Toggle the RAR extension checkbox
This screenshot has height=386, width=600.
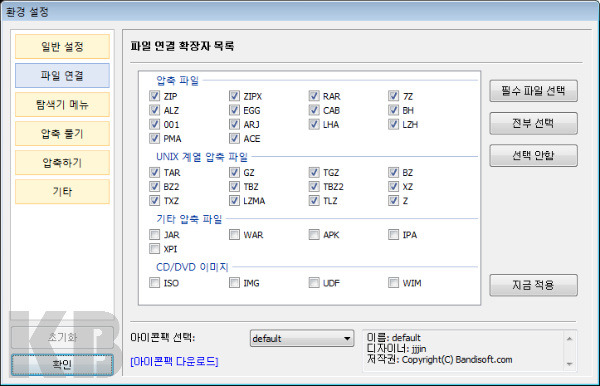point(314,96)
